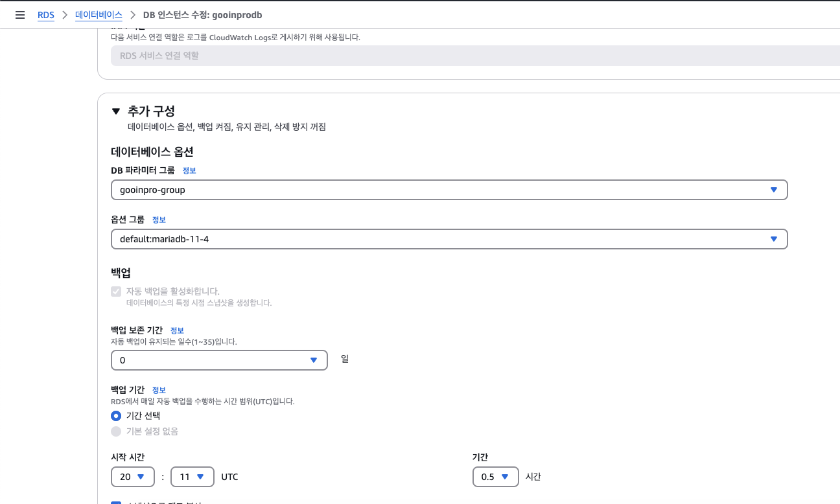Open the start hour dropdown showing 20
The image size is (840, 504).
pos(133,477)
